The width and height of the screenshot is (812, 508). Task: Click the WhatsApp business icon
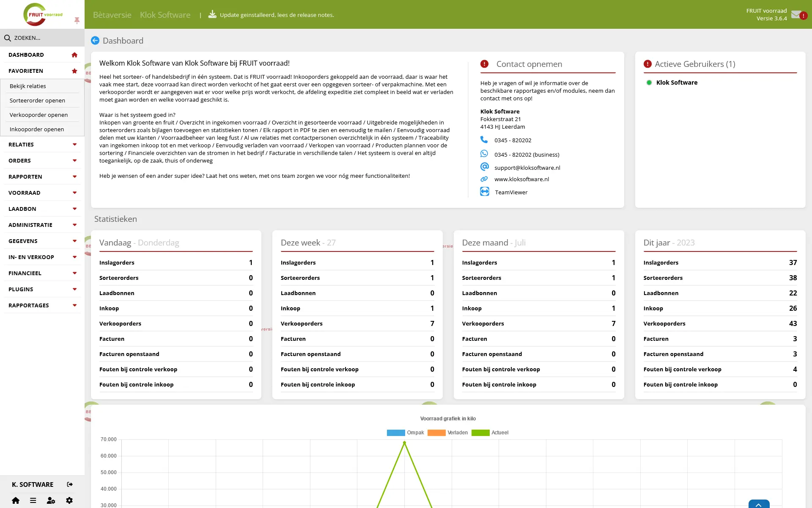click(484, 154)
